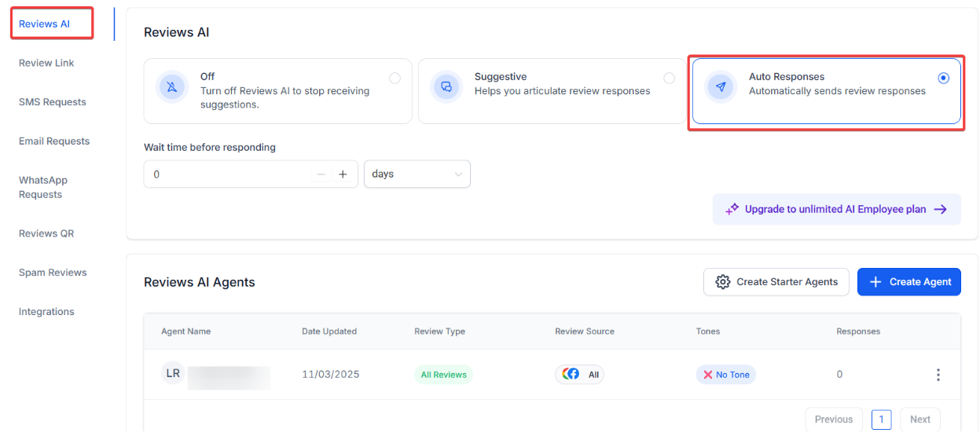Go to Spam Reviews in the sidebar
Viewport: 980px width, 440px height.
(53, 273)
